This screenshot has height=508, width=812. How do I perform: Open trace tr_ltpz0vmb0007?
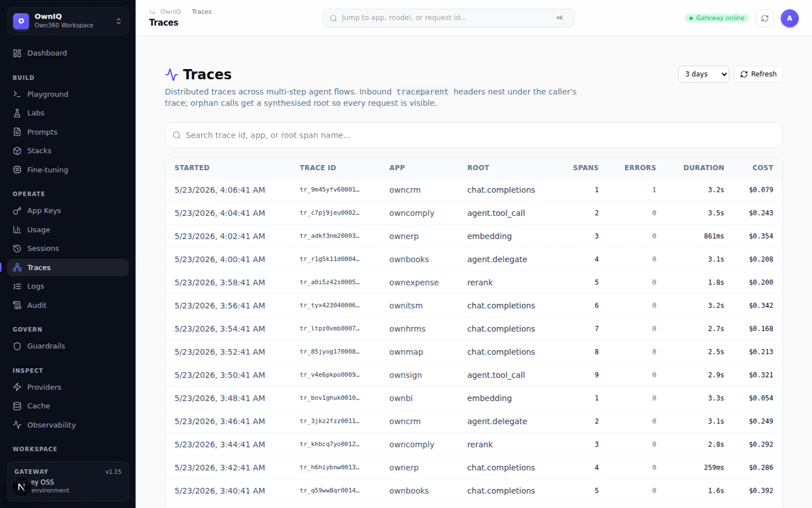pyautogui.click(x=329, y=329)
